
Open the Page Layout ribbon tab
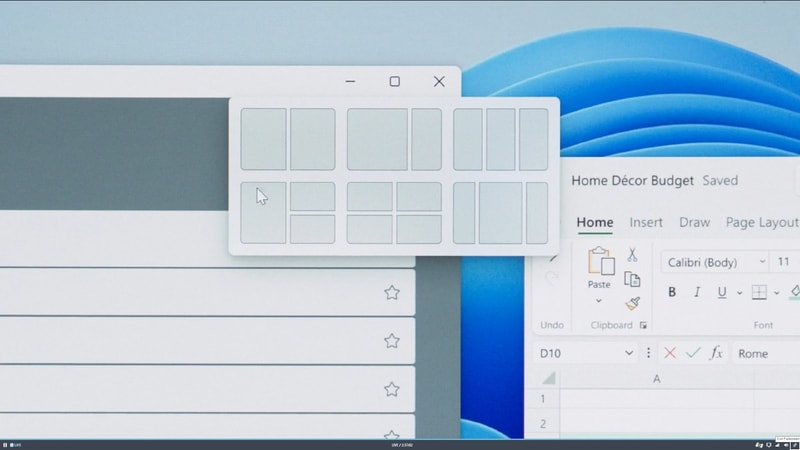pyautogui.click(x=762, y=222)
